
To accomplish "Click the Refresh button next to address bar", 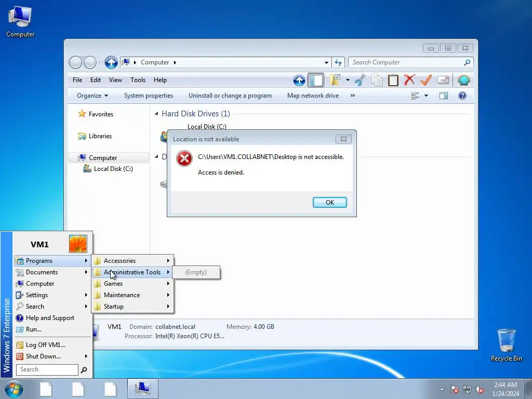I will (x=338, y=62).
